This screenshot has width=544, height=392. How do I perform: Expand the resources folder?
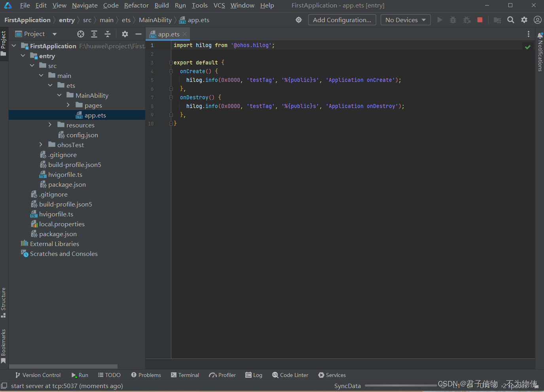(x=50, y=125)
